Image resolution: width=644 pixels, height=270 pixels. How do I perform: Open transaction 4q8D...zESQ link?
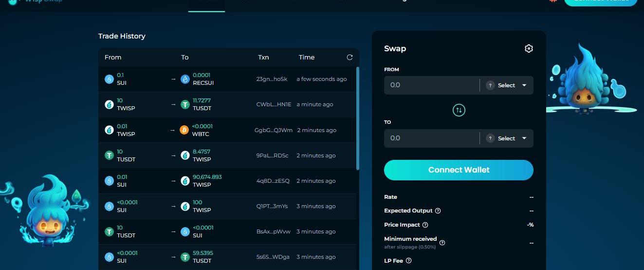pos(273,181)
